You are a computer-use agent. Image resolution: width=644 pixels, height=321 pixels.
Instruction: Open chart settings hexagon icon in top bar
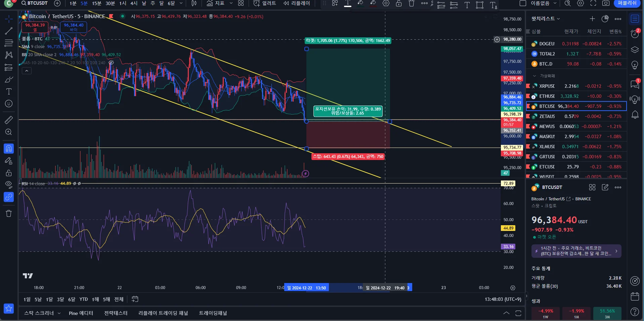[x=581, y=3]
